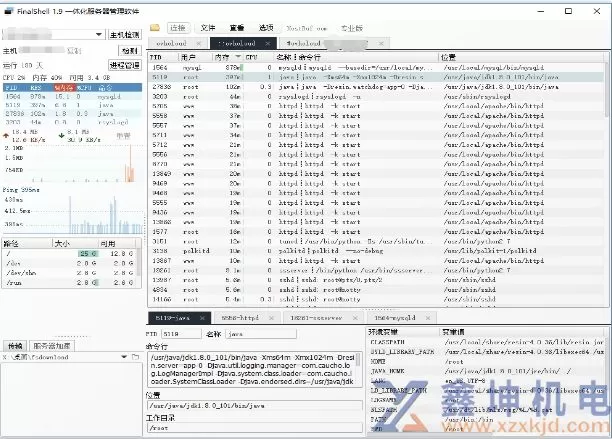Click the 专业版 link in the toolbar
This screenshot has width=612, height=439.
352,28
